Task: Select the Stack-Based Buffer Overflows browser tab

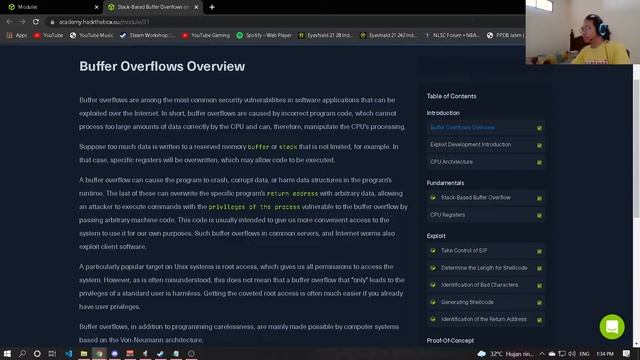Action: 152,7
